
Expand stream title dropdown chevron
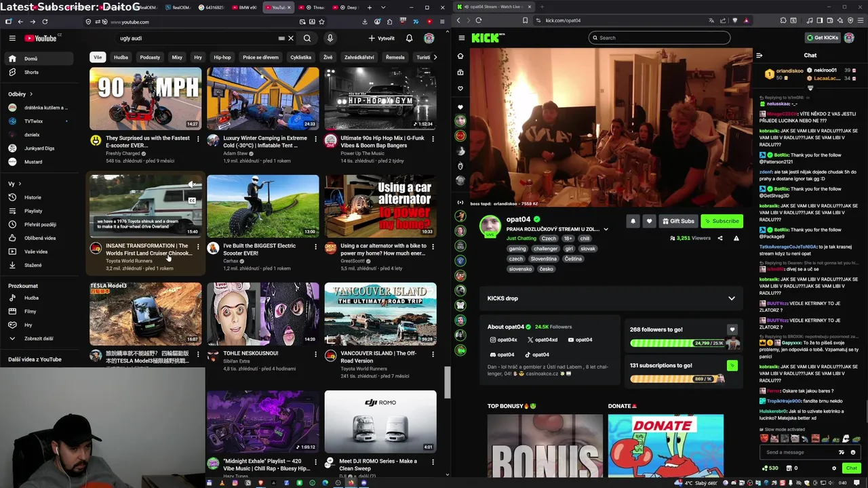pyautogui.click(x=606, y=229)
